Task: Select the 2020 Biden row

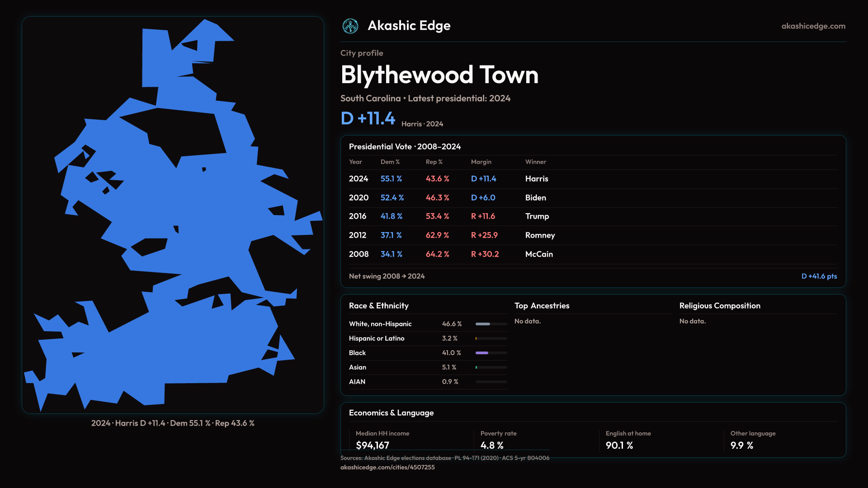Action: point(452,198)
